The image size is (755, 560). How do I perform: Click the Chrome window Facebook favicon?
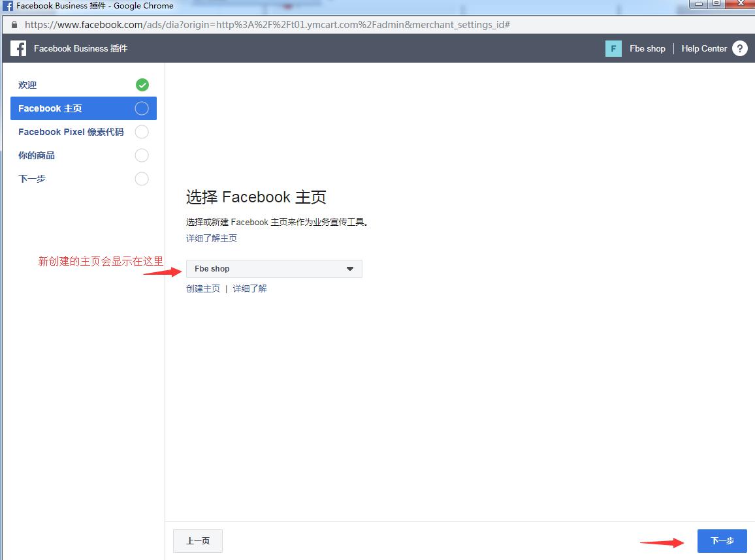[x=8, y=6]
